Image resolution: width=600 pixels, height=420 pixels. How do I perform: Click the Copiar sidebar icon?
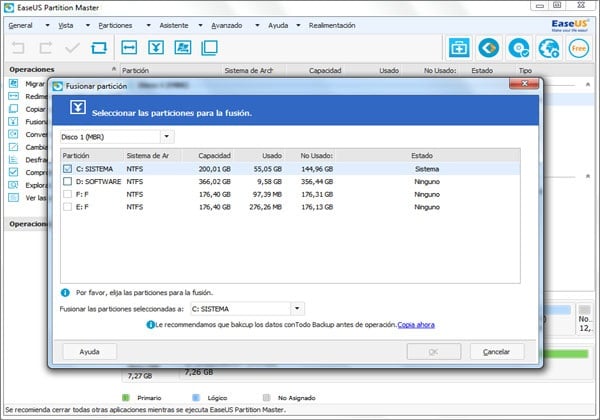13,109
